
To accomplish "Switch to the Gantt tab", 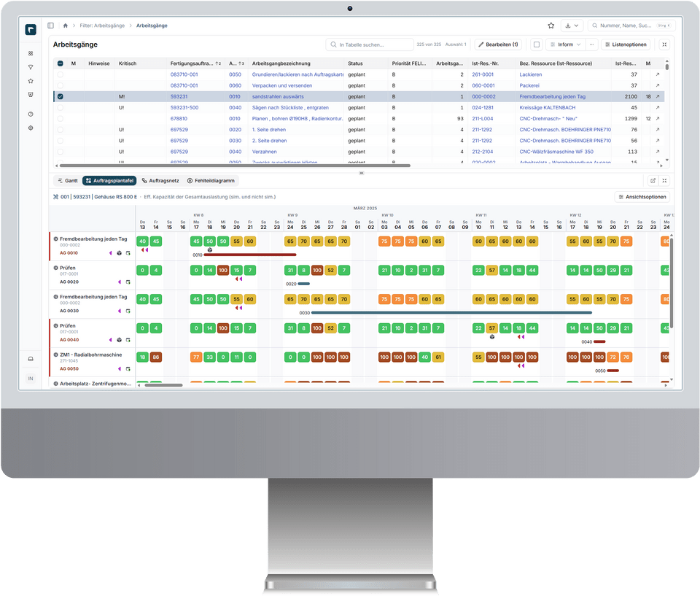I will coord(68,180).
